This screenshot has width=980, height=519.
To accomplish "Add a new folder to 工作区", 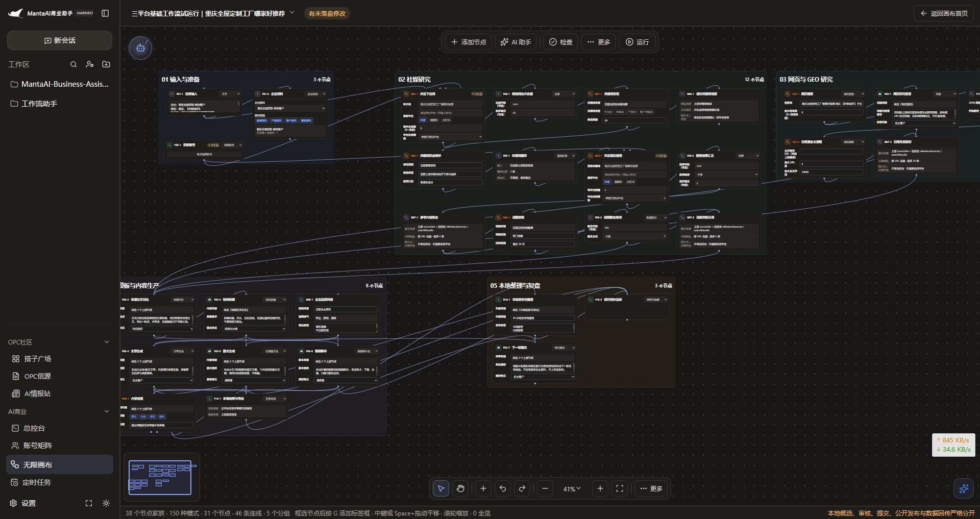I will click(106, 64).
